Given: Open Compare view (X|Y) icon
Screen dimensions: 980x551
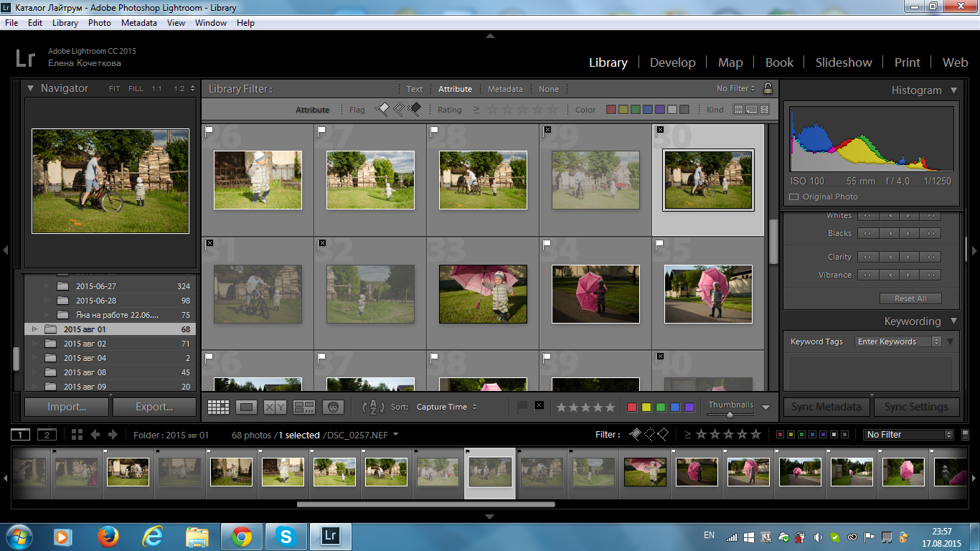Looking at the screenshot, I should [275, 407].
